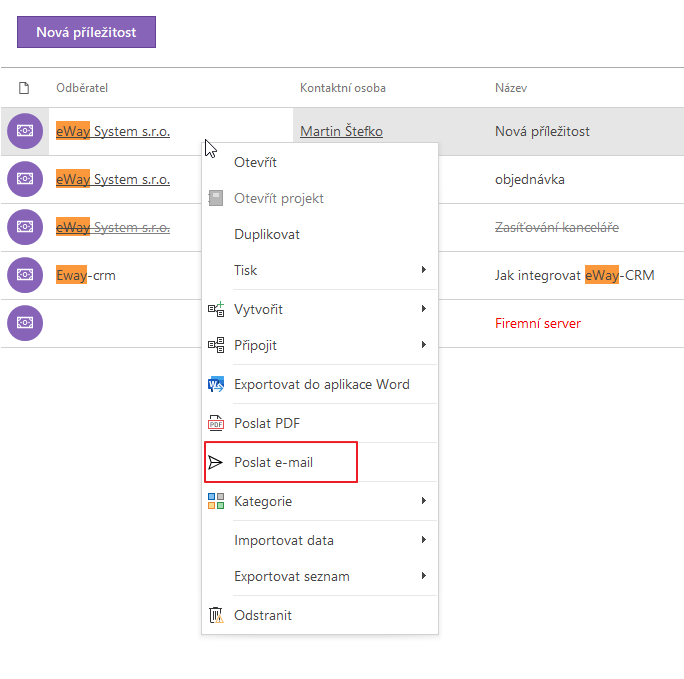This screenshot has height=679, width=684.
Task: Choose Poslat e-mail menu entry
Action: pos(320,462)
